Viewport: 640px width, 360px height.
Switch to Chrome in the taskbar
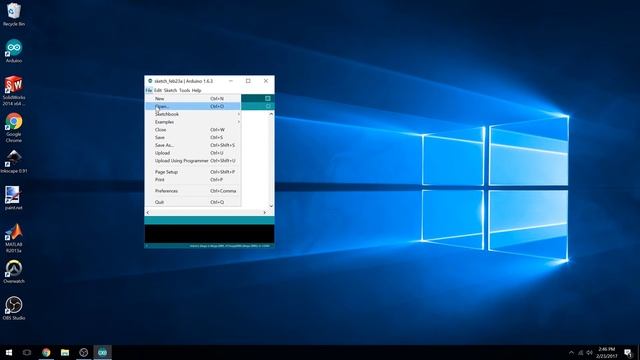click(46, 352)
